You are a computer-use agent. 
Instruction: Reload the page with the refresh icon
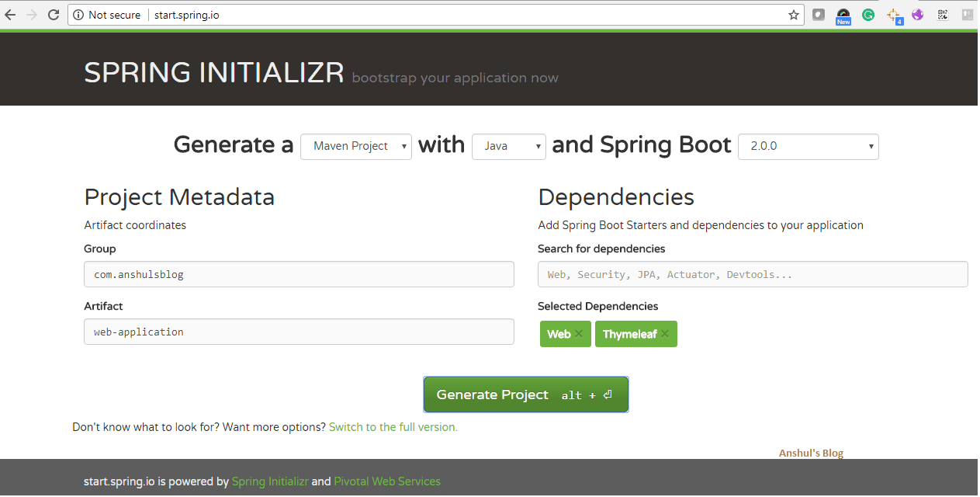coord(54,15)
